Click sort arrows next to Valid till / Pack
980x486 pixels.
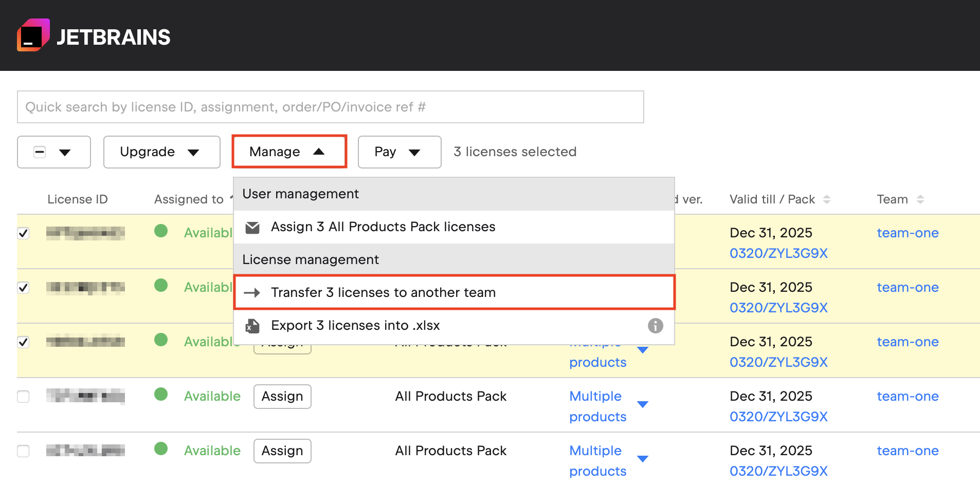(x=827, y=199)
